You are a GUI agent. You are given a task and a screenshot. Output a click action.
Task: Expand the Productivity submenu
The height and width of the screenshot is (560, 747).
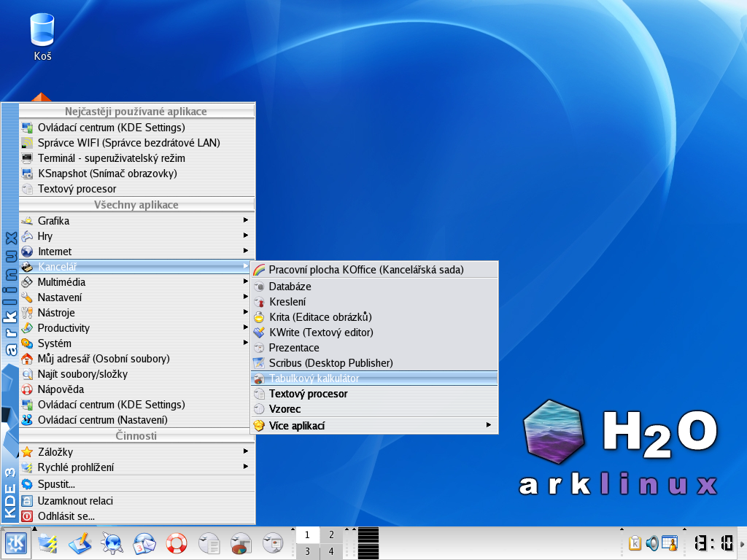click(136, 328)
